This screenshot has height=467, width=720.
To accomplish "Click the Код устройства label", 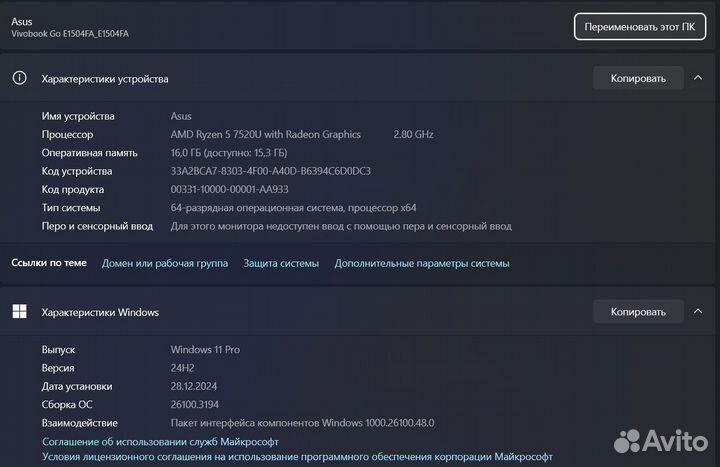I will pyautogui.click(x=77, y=171).
